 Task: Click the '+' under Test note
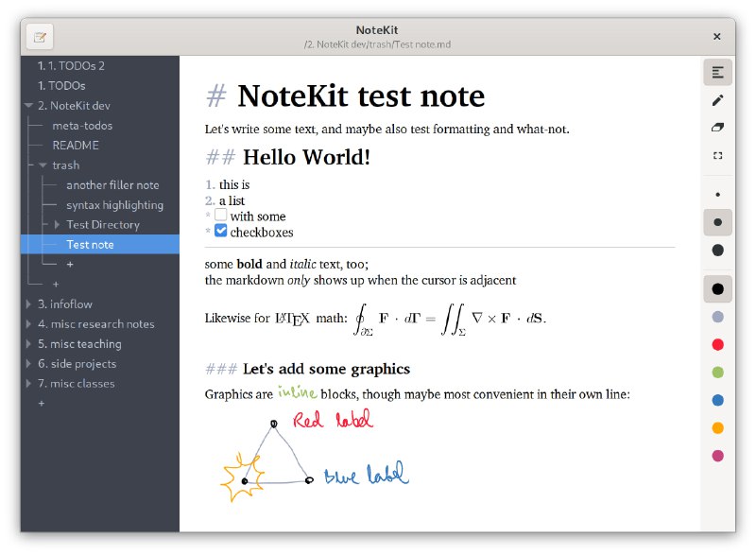tap(70, 264)
